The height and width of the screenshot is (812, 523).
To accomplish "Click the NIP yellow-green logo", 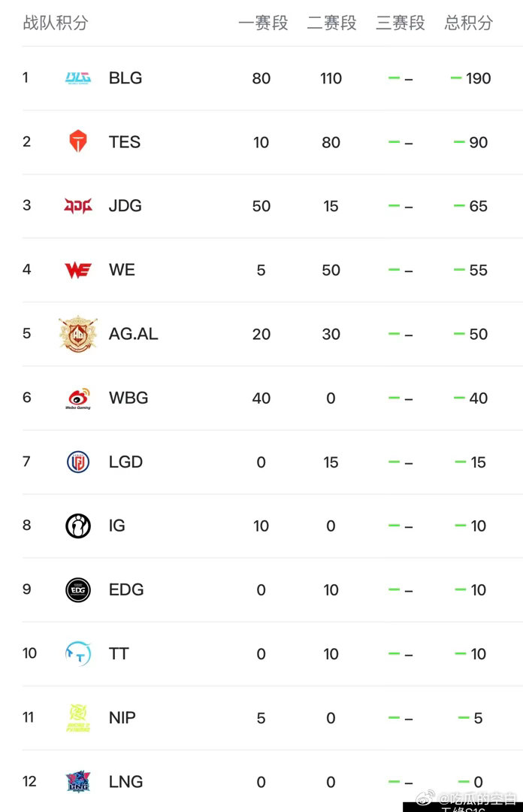I will pos(78,718).
